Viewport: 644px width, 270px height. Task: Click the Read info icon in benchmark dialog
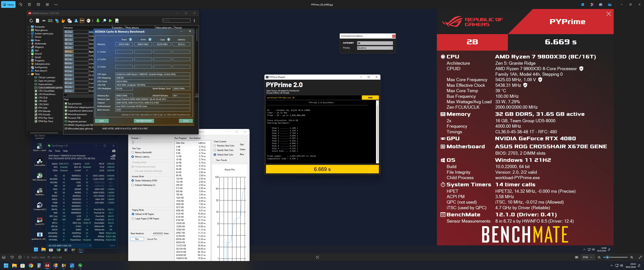[x=130, y=40]
